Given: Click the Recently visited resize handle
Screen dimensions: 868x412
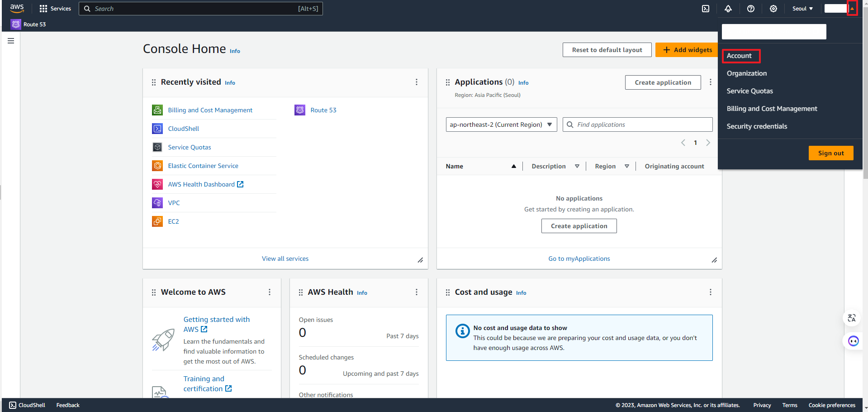Looking at the screenshot, I should pyautogui.click(x=420, y=260).
